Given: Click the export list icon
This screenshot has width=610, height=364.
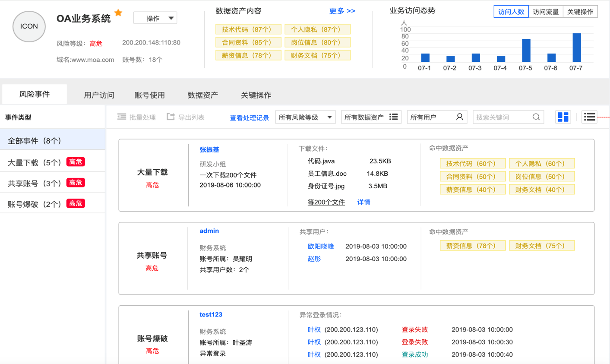Looking at the screenshot, I should 171,117.
